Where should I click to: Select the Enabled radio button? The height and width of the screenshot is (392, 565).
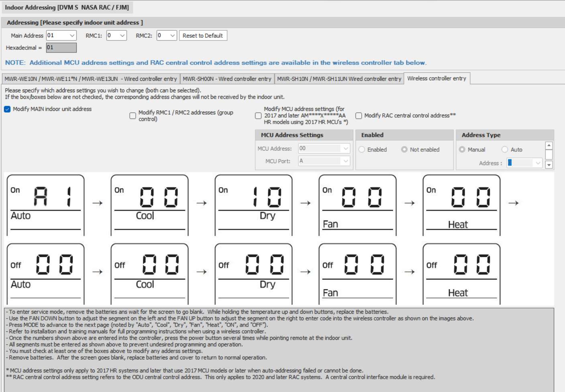pos(362,150)
